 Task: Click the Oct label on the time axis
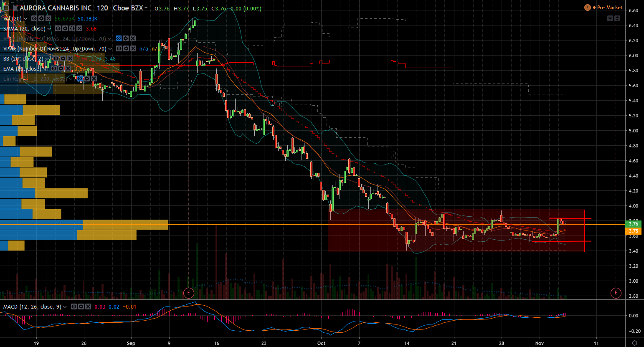tap(321, 343)
